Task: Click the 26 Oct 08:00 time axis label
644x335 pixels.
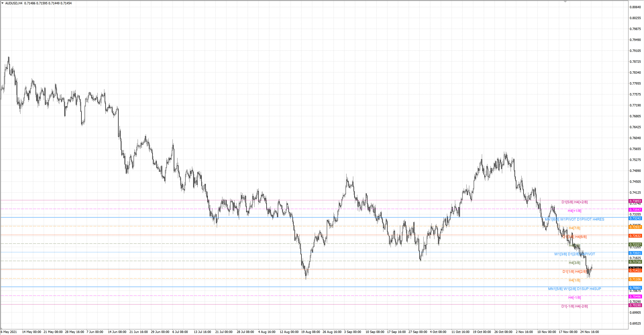Action: pos(503,332)
